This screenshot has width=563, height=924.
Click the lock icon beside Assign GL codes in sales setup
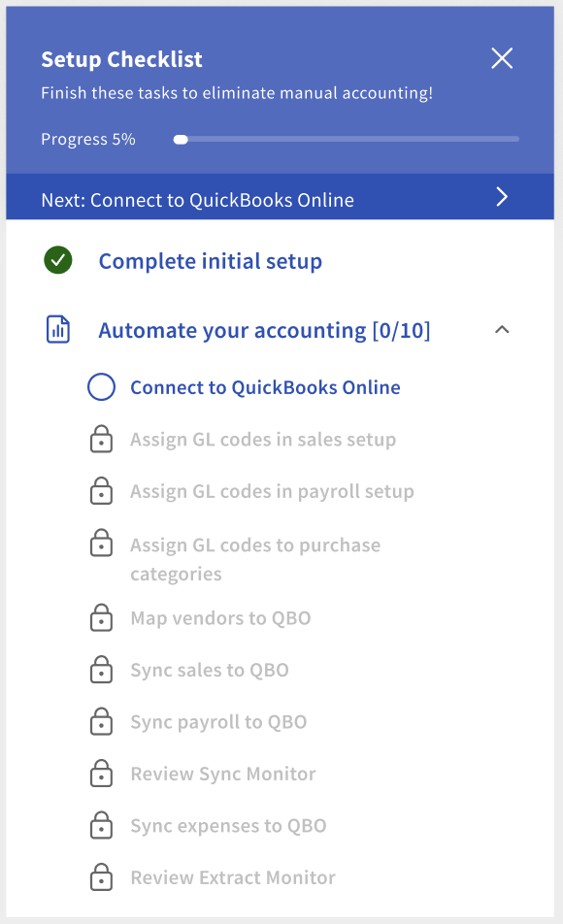[x=101, y=439]
